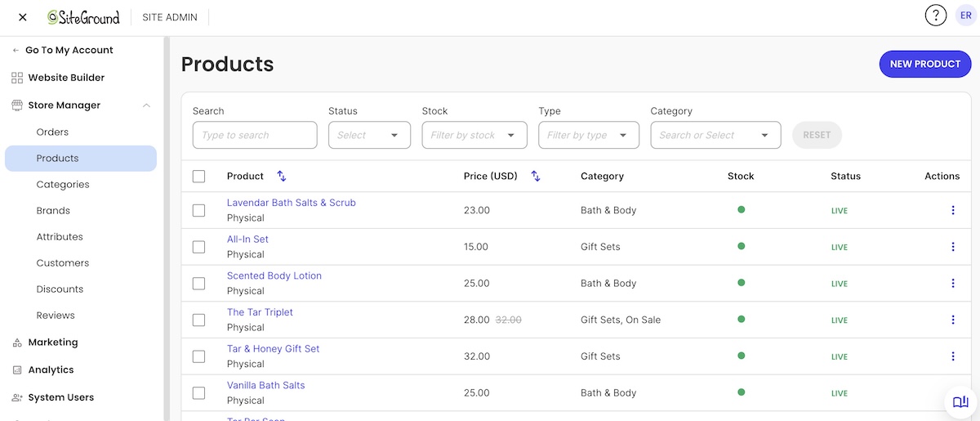Image resolution: width=980 pixels, height=421 pixels.
Task: Tick the select-all products checkbox
Action: coord(198,176)
